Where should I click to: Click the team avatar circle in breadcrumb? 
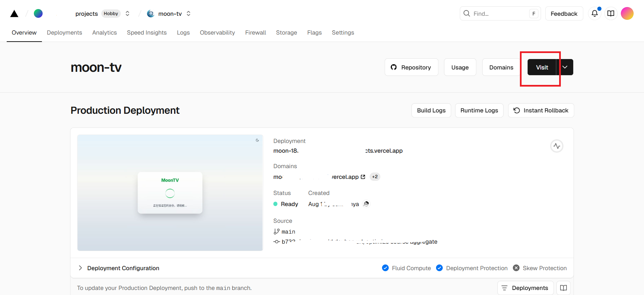(x=38, y=13)
